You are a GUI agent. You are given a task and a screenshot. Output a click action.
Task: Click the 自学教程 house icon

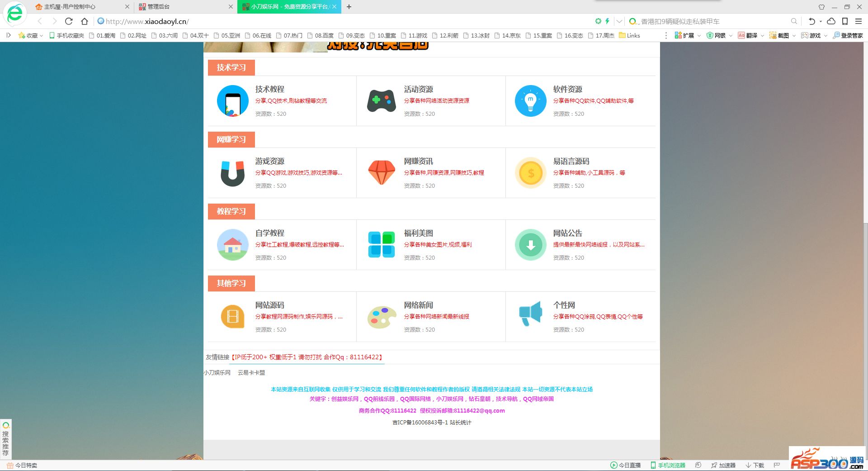click(x=233, y=245)
